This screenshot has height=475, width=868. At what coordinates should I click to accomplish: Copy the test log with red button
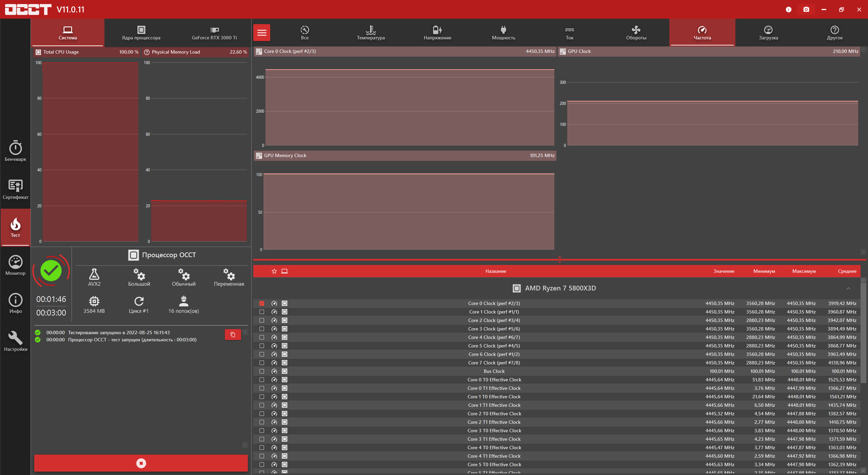pos(233,335)
